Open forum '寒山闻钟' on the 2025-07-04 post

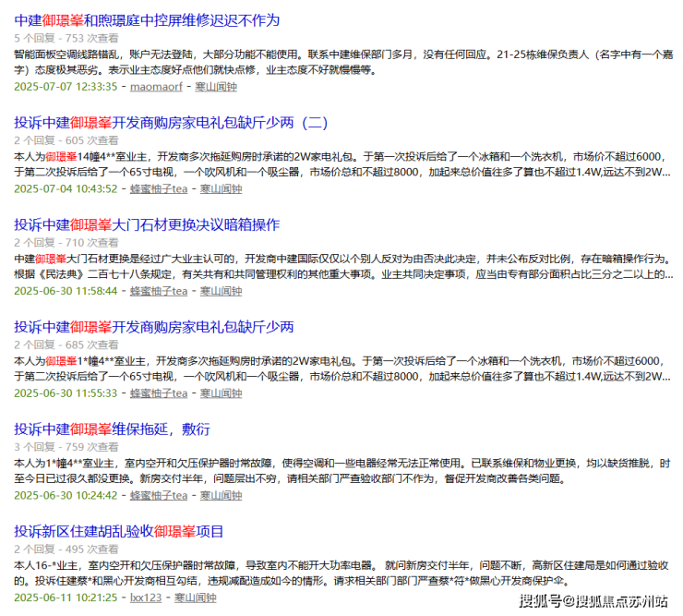click(221, 188)
